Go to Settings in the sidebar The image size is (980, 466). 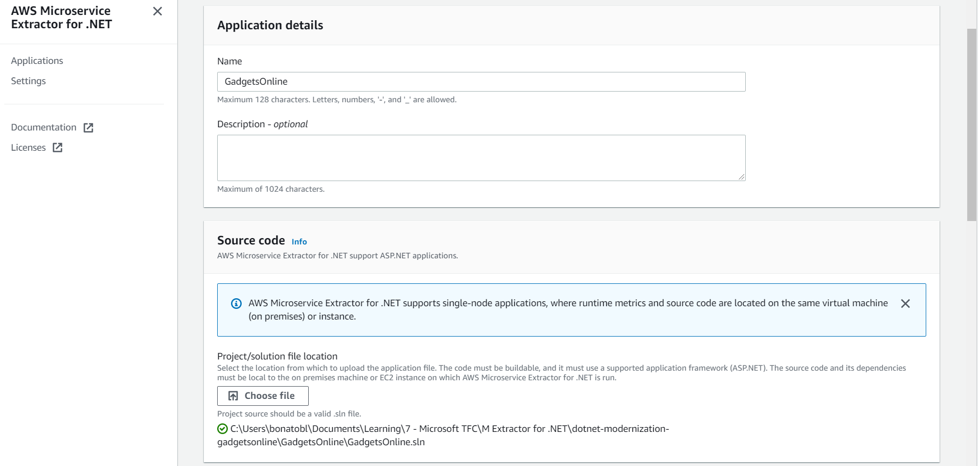tap(28, 81)
